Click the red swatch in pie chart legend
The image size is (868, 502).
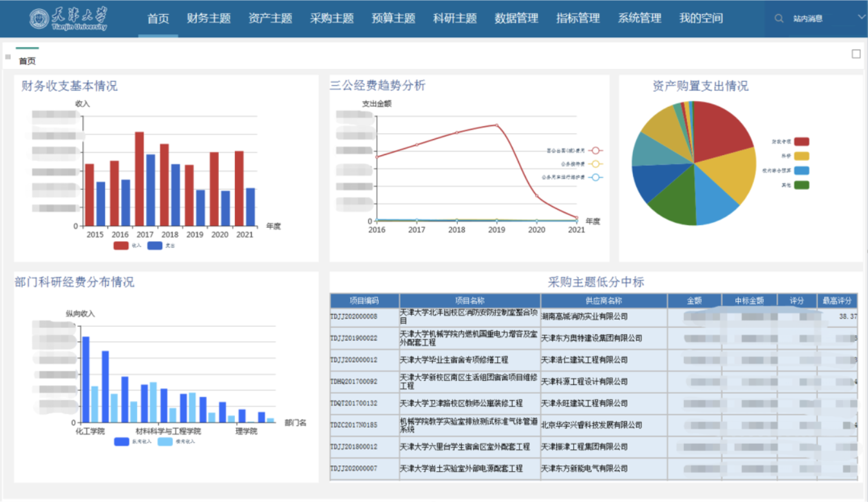click(x=801, y=142)
